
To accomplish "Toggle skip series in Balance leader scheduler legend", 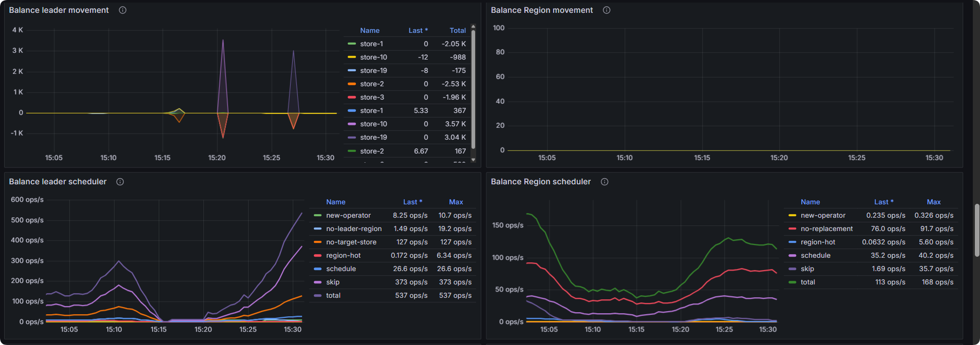I will pos(332,282).
